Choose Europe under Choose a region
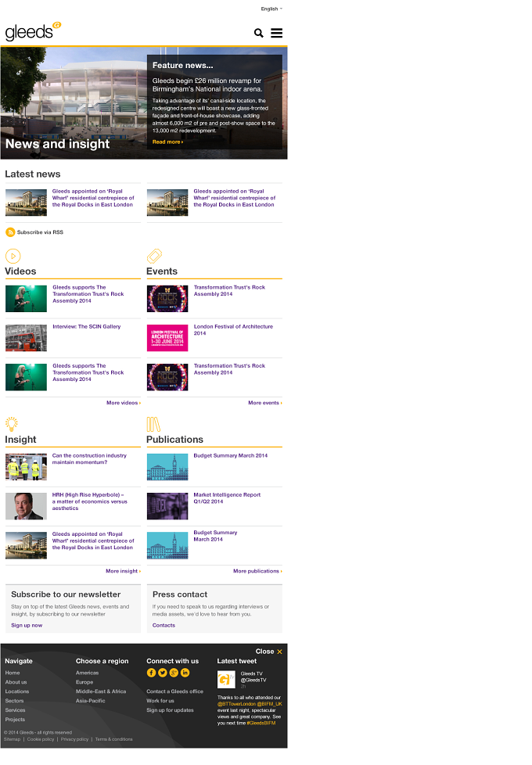This screenshot has width=532, height=765. pos(84,682)
